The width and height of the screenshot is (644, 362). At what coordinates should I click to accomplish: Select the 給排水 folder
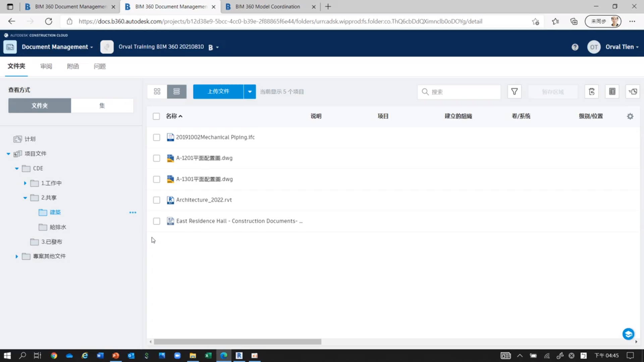(x=58, y=227)
